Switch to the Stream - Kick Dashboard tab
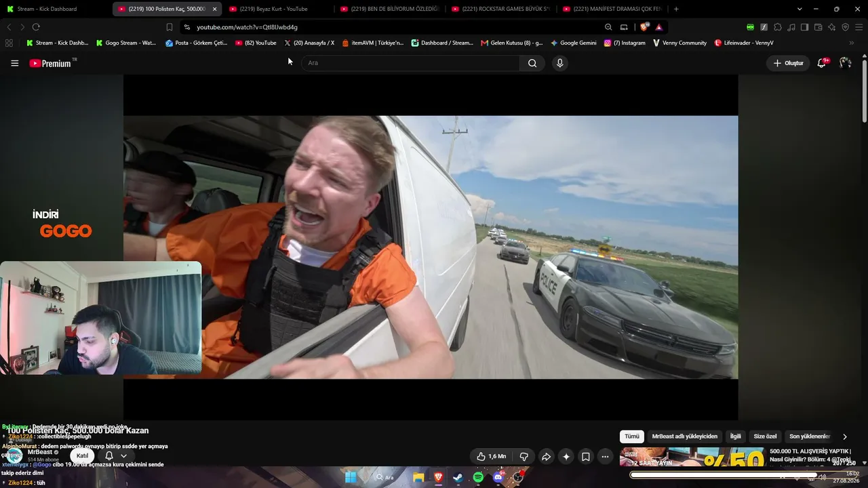The image size is (868, 488). tap(56, 9)
